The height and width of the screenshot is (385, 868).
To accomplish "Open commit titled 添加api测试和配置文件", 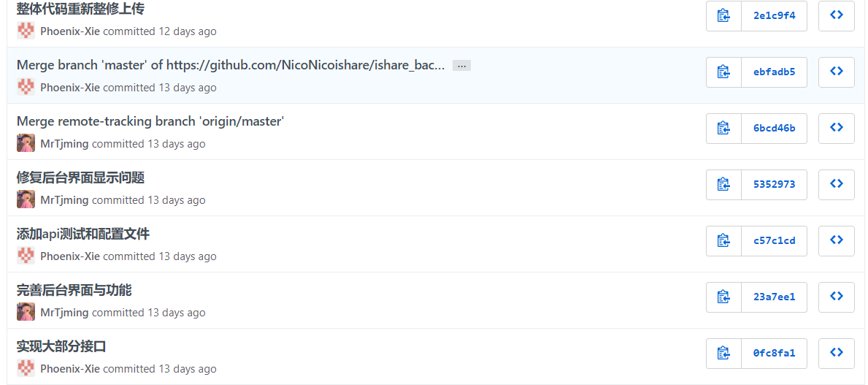I will point(83,234).
